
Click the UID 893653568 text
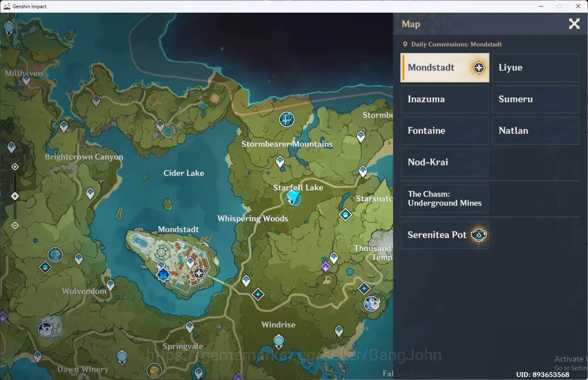[x=542, y=374]
